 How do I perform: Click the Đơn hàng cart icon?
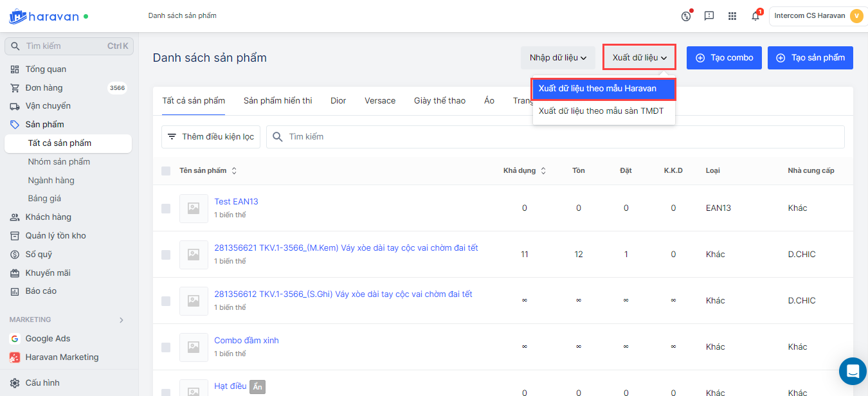(15, 88)
